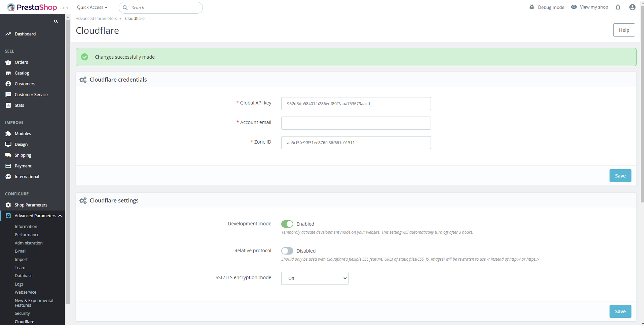Image resolution: width=644 pixels, height=325 pixels.
Task: Click the Catalog store icon
Action: [8, 73]
